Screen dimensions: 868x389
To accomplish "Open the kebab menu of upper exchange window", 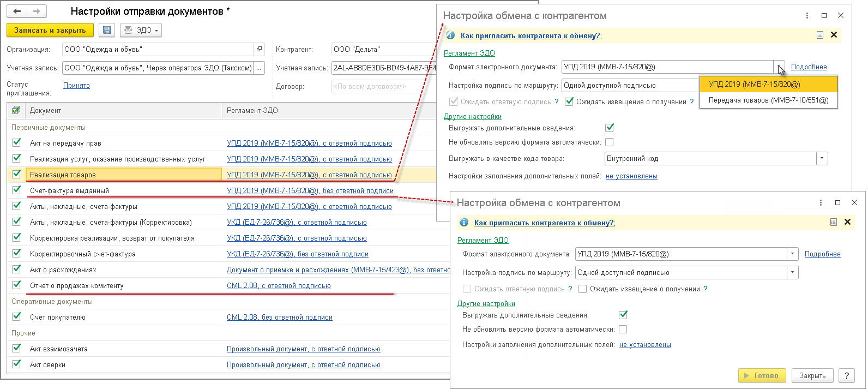I will coord(807,15).
